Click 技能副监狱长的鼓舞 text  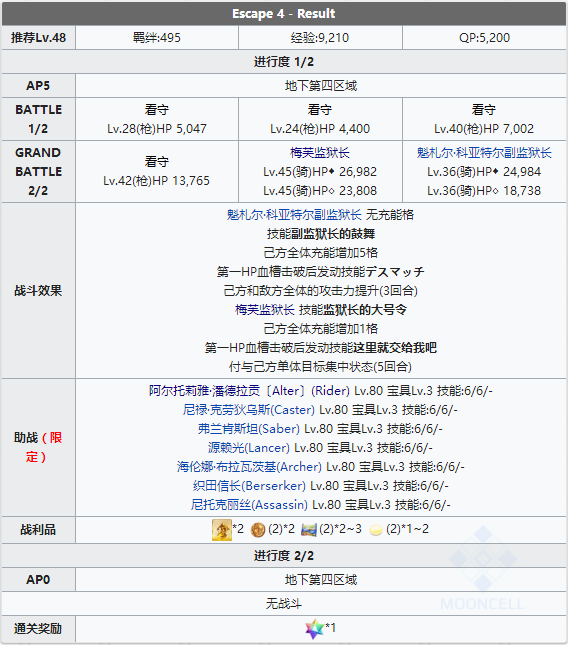(x=321, y=234)
